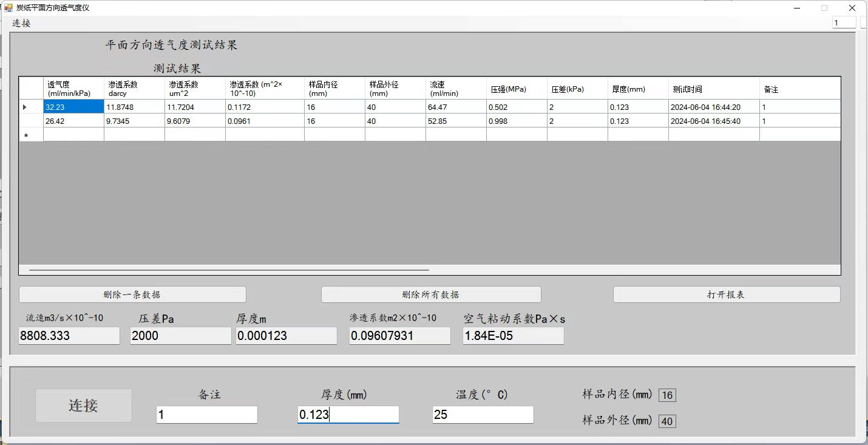
Task: Open report with 打开报表 button
Action: pyautogui.click(x=726, y=294)
